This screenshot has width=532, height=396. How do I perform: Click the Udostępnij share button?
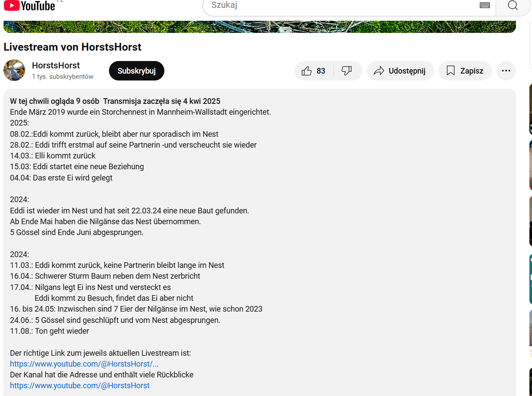400,71
